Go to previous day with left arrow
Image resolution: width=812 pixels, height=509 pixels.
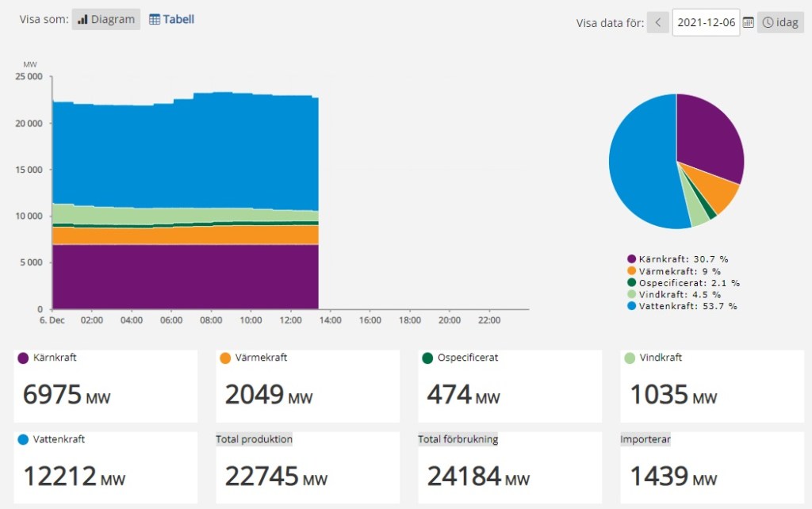657,22
